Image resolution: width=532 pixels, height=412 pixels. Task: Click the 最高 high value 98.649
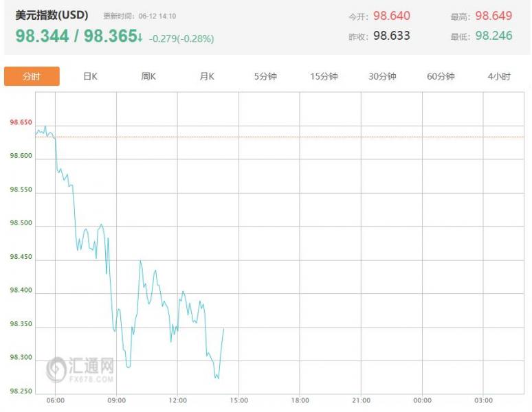(x=494, y=16)
